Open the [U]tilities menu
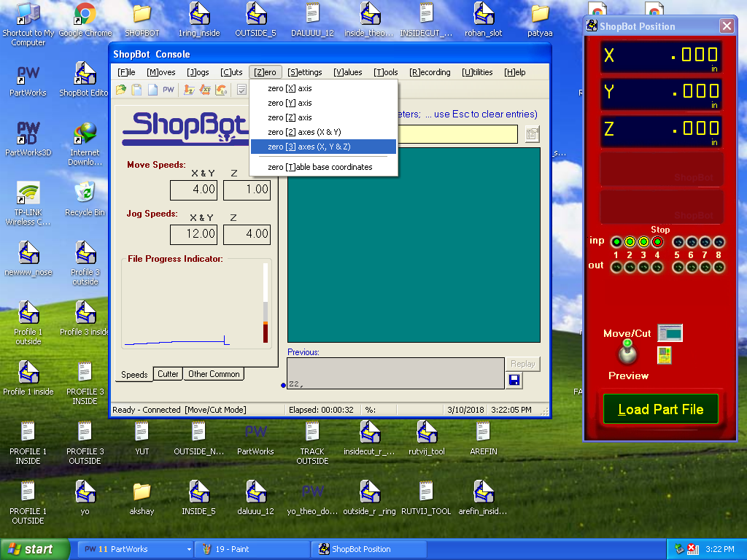Screen dimensions: 747x560 pyautogui.click(x=477, y=72)
